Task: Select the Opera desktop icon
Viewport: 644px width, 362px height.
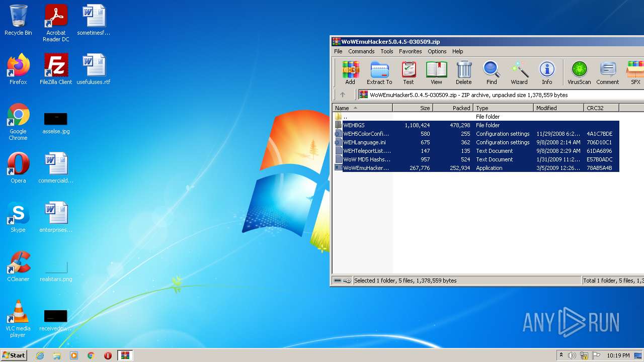Action: pyautogui.click(x=18, y=168)
